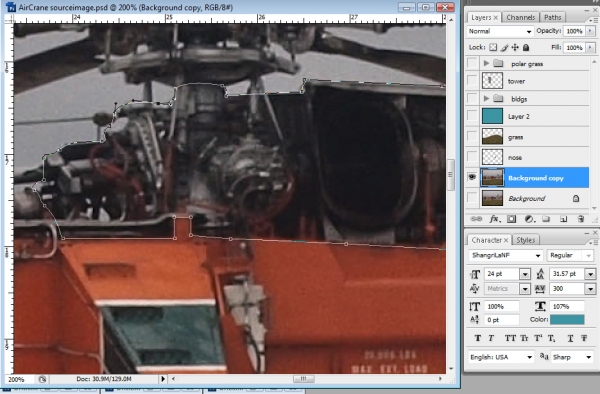Image resolution: width=600 pixels, height=394 pixels.
Task: Lock layer position
Action: (515, 47)
